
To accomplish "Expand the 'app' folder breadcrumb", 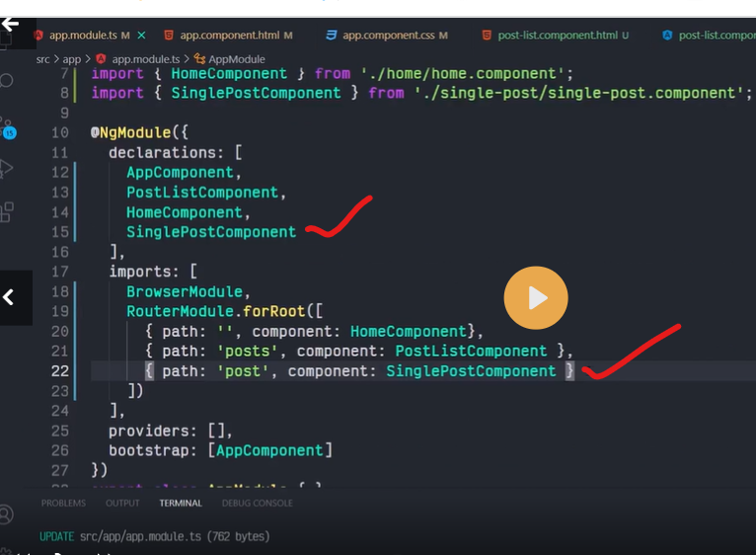I will [71, 59].
